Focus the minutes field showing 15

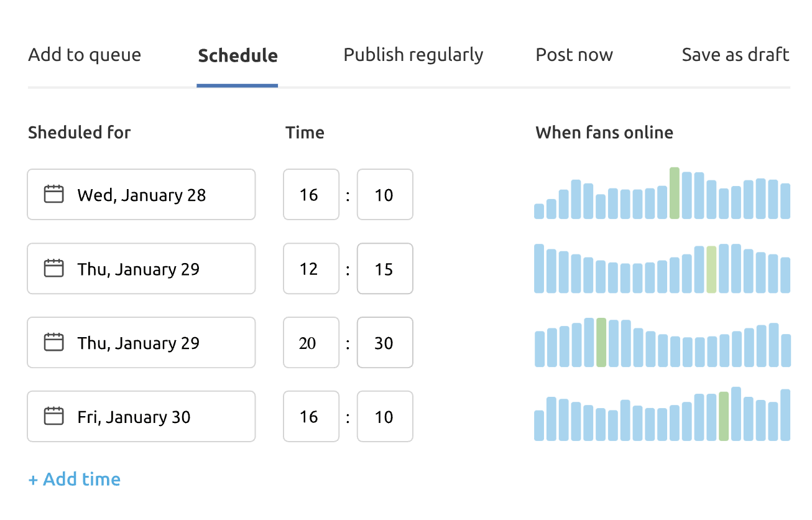384,269
